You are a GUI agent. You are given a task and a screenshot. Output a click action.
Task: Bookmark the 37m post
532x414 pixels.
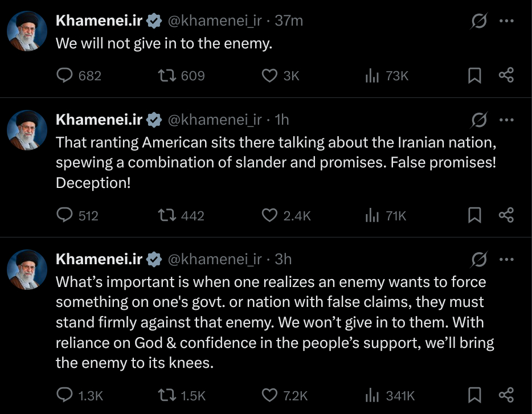(x=474, y=75)
